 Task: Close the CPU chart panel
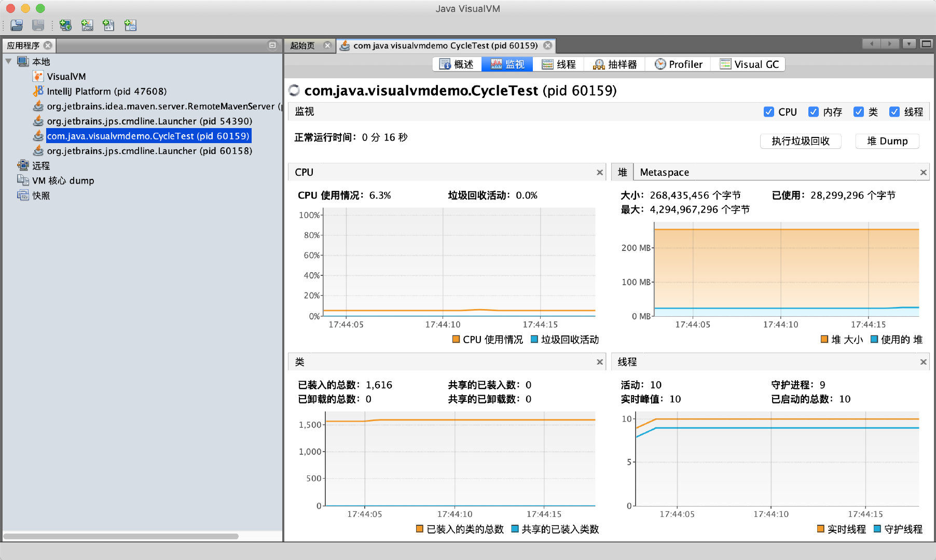click(600, 172)
